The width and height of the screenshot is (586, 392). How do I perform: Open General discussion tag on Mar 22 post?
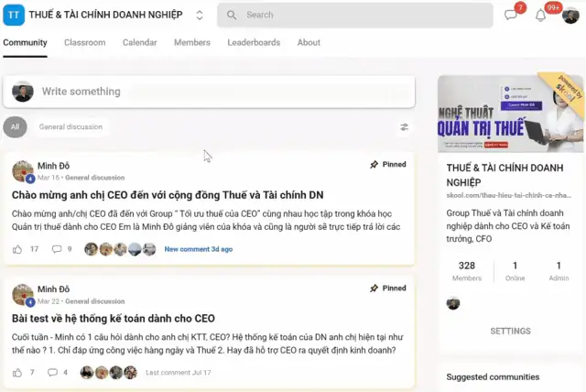[95, 301]
